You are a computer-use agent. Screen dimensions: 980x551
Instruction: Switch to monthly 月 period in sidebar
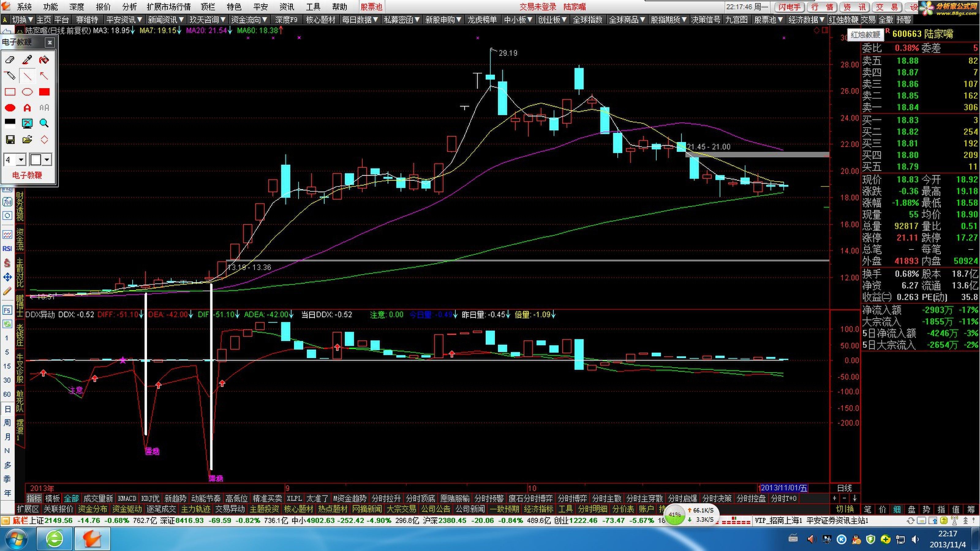pyautogui.click(x=7, y=437)
